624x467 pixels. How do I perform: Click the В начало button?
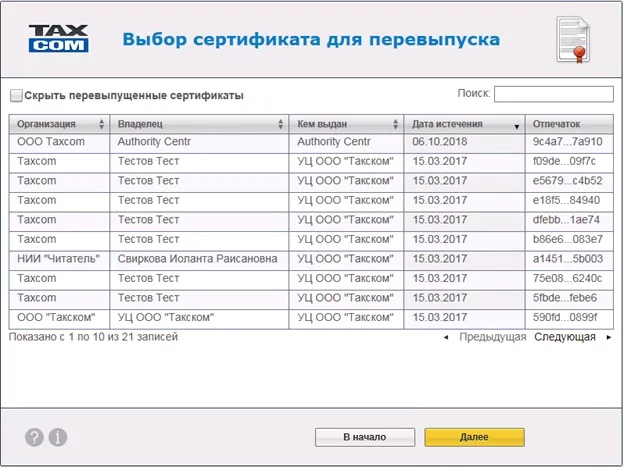pos(365,437)
